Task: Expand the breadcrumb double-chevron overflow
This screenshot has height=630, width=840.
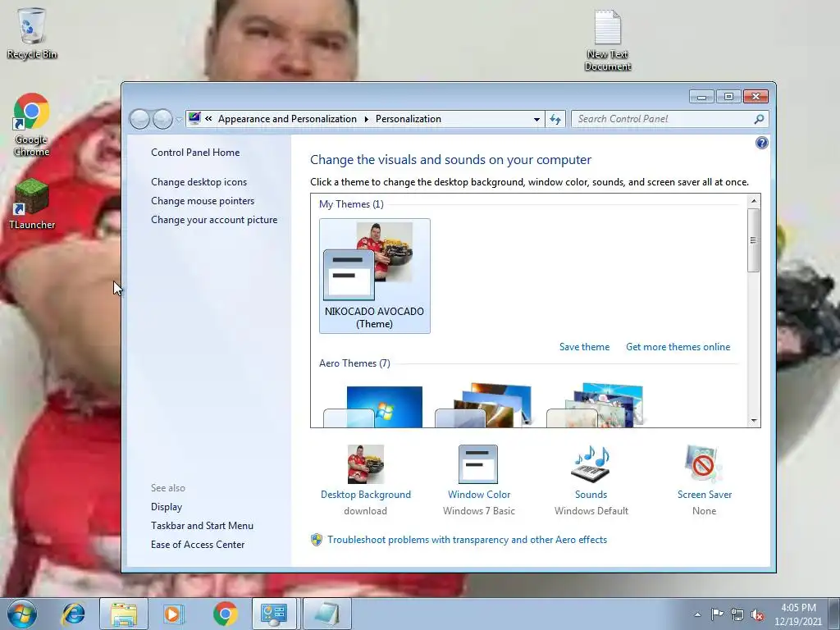Action: point(208,119)
